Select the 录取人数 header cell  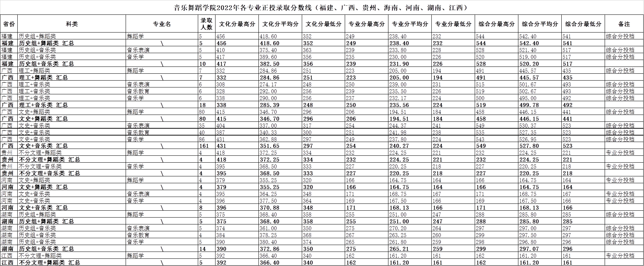tap(206, 24)
